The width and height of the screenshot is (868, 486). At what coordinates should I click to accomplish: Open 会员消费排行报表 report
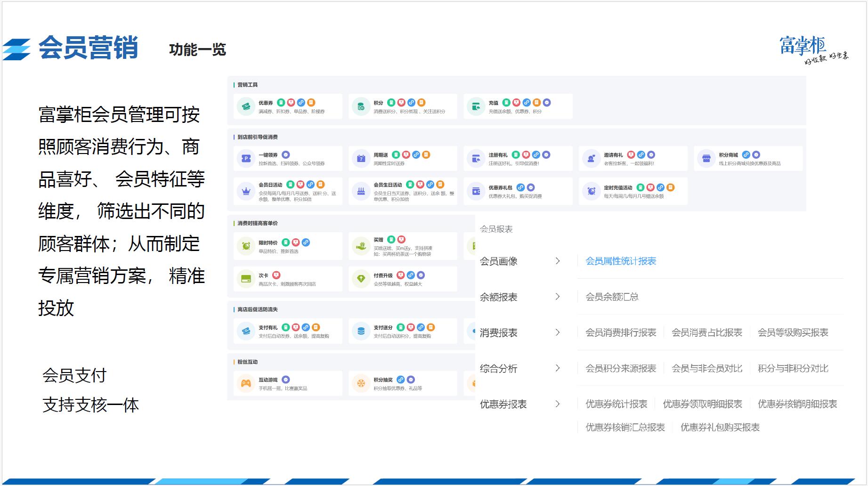tap(621, 332)
